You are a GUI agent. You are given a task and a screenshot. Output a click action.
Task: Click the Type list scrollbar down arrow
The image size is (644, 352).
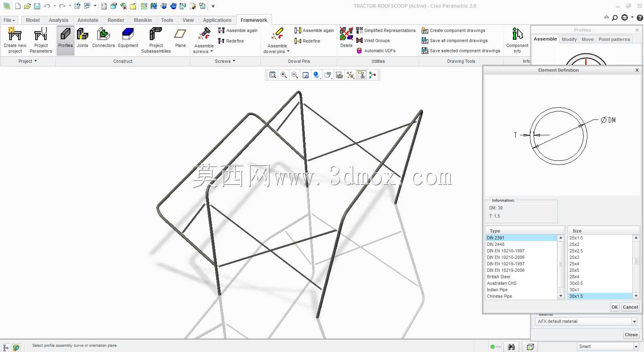[x=561, y=296]
